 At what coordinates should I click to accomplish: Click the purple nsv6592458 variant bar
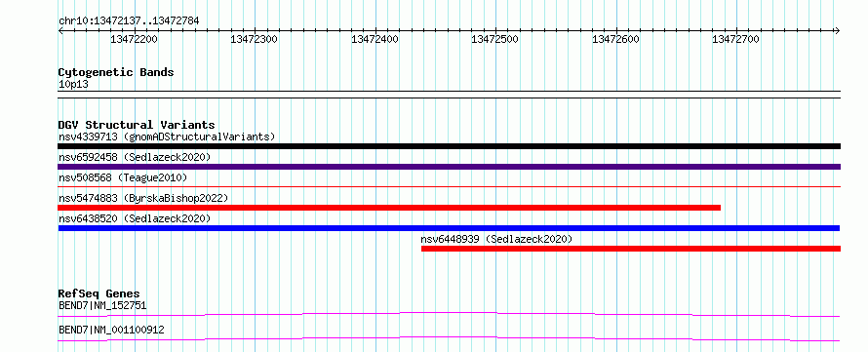click(x=449, y=167)
